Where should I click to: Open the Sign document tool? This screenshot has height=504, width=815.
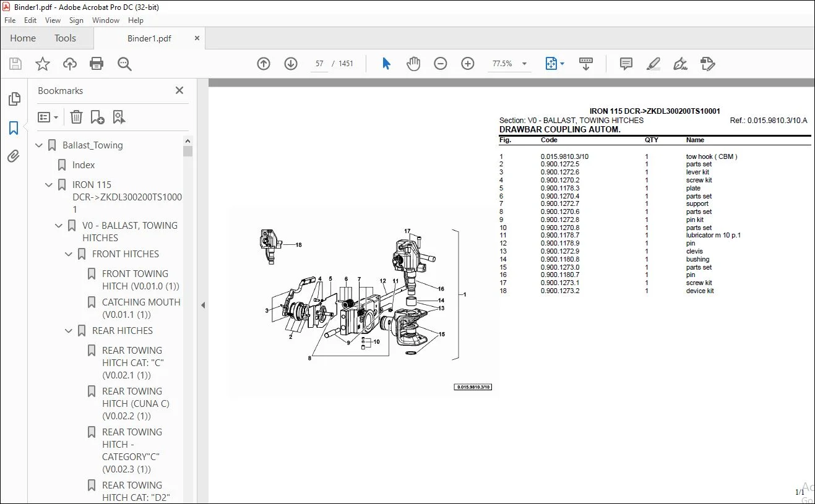(x=680, y=64)
